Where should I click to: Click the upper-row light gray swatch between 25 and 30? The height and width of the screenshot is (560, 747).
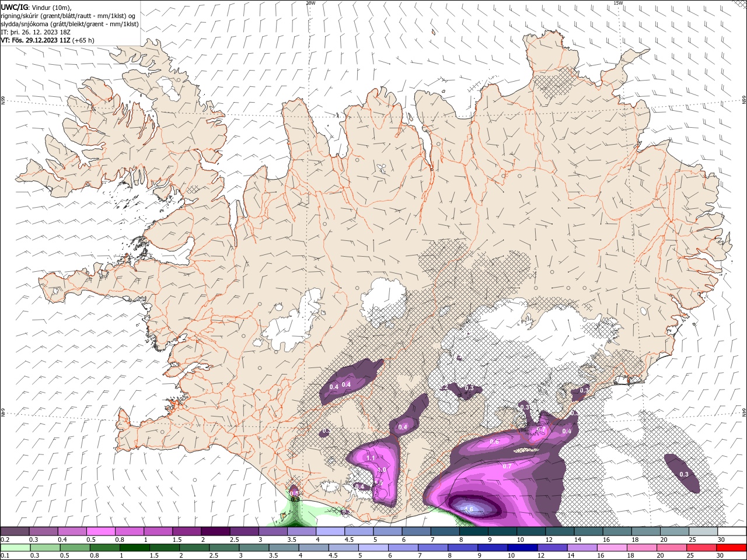pos(703,531)
